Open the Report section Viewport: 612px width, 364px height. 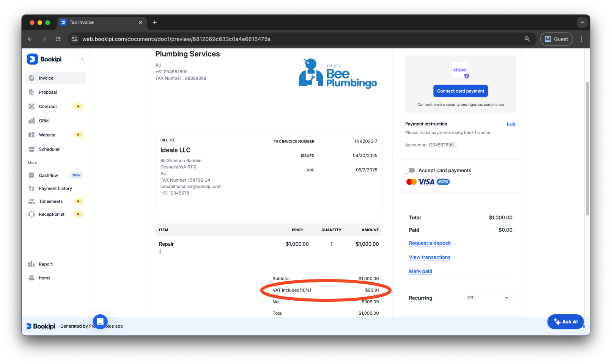click(x=46, y=264)
